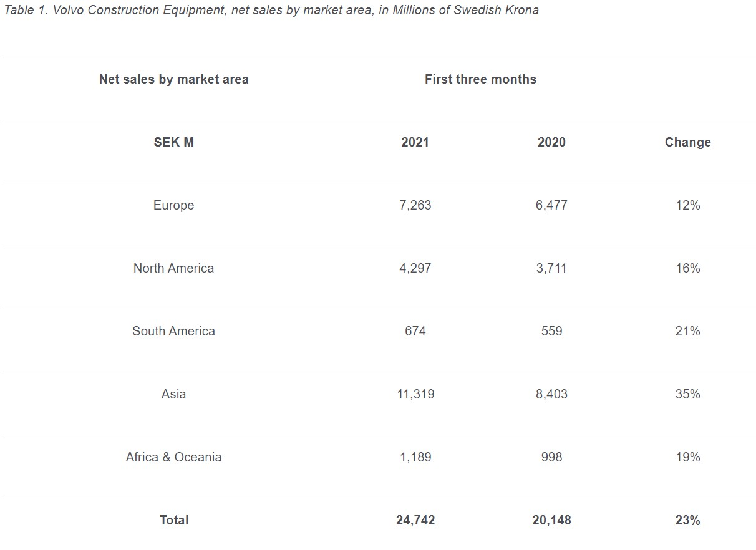The height and width of the screenshot is (550, 756).
Task: Select North America's 2020 value 3,711
Action: pyautogui.click(x=551, y=268)
